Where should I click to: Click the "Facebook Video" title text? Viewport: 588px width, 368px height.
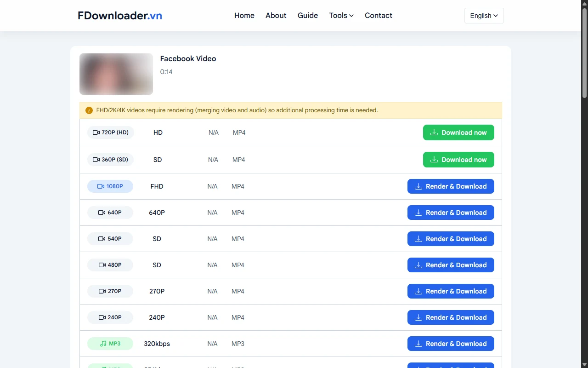click(188, 59)
